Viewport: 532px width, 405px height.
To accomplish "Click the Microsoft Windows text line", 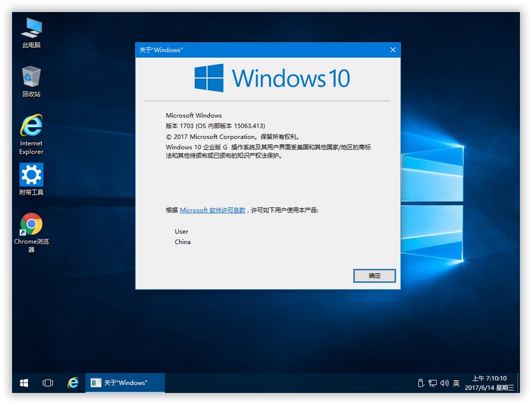I will coord(194,116).
